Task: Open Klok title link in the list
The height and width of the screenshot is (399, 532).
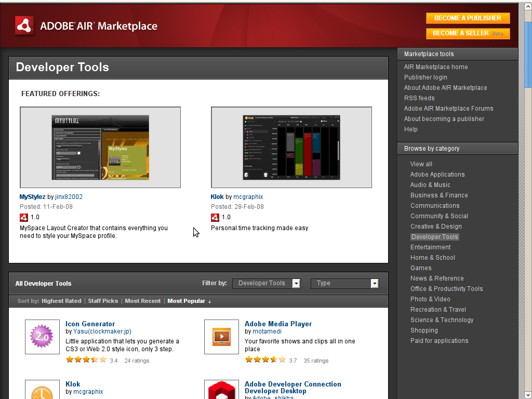Action: click(x=73, y=384)
